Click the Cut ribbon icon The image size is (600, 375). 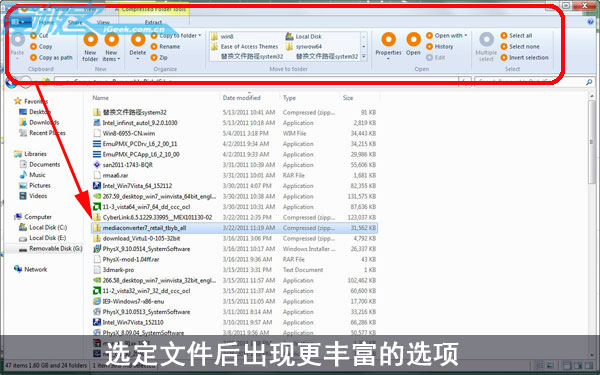(x=34, y=36)
